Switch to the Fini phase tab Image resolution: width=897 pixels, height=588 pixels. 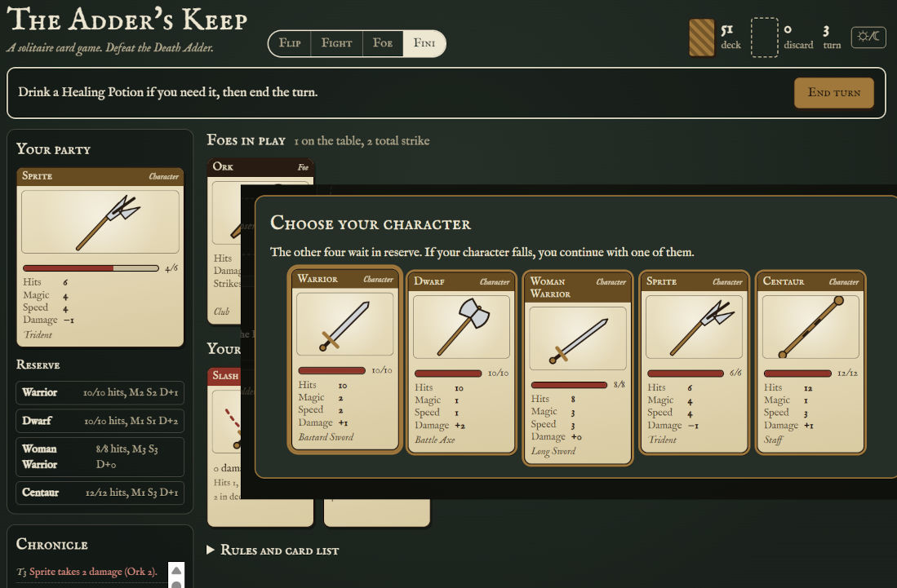pyautogui.click(x=424, y=43)
